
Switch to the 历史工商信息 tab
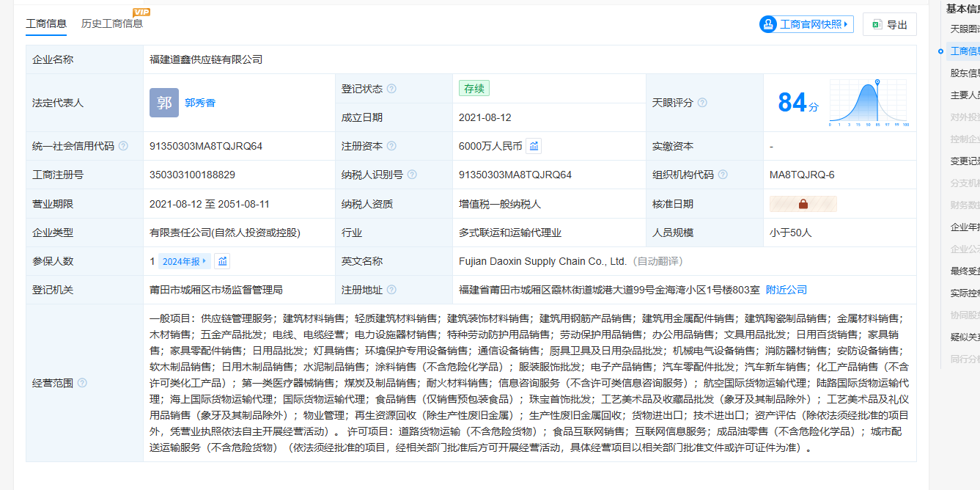[x=112, y=23]
